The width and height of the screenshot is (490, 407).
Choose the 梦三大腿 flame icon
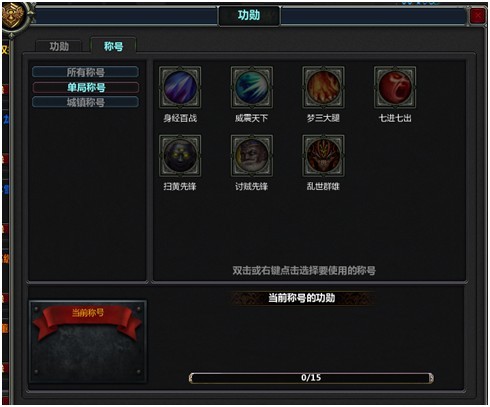point(323,87)
